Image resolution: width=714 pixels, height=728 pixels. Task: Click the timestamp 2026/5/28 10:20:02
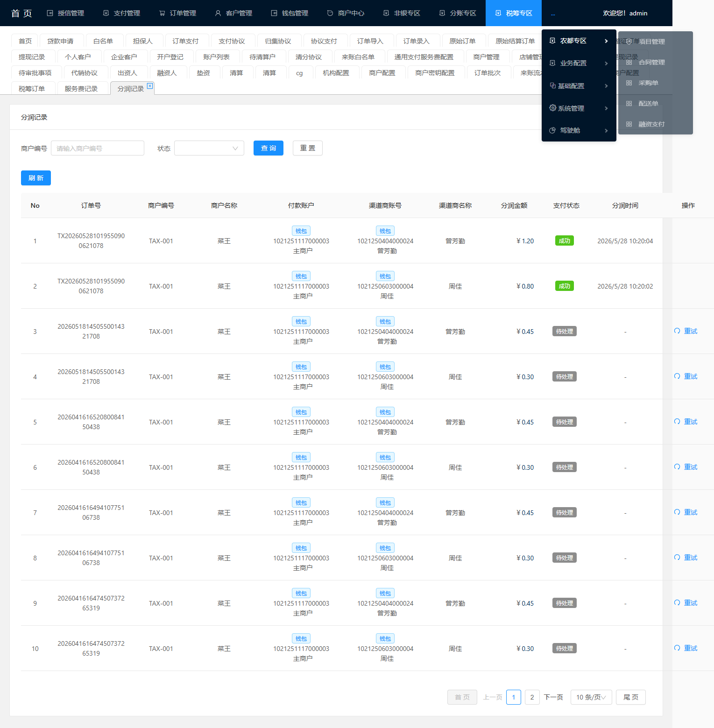(625, 286)
